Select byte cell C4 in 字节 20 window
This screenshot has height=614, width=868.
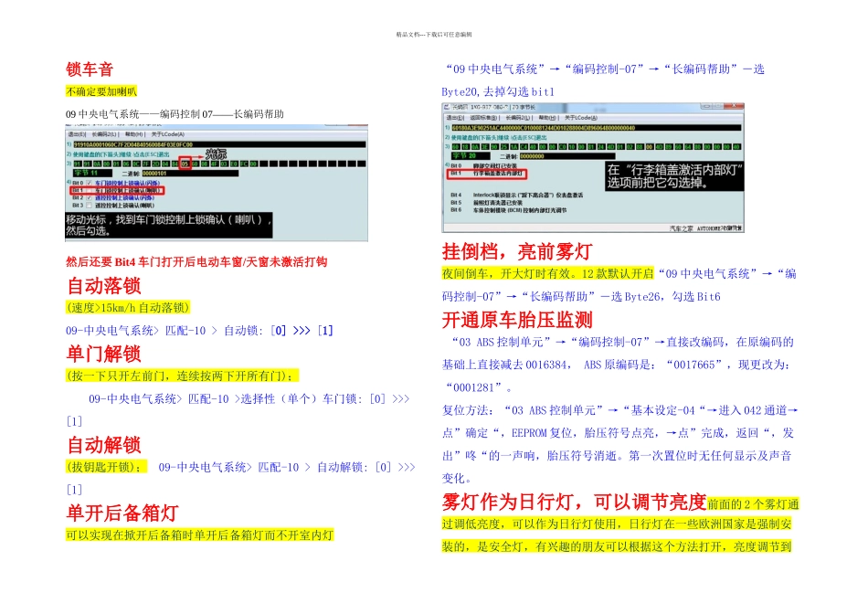[x=524, y=147]
